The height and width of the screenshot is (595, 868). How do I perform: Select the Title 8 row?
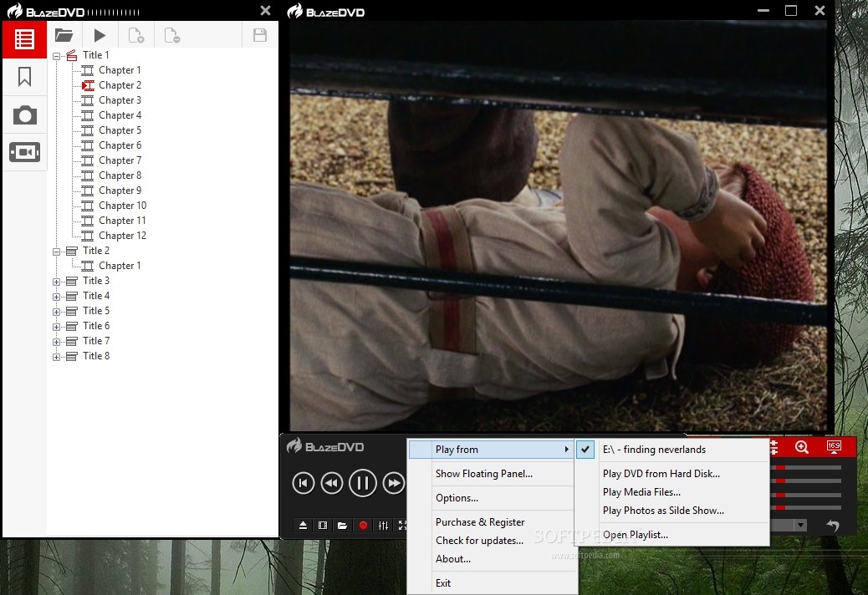pyautogui.click(x=96, y=356)
